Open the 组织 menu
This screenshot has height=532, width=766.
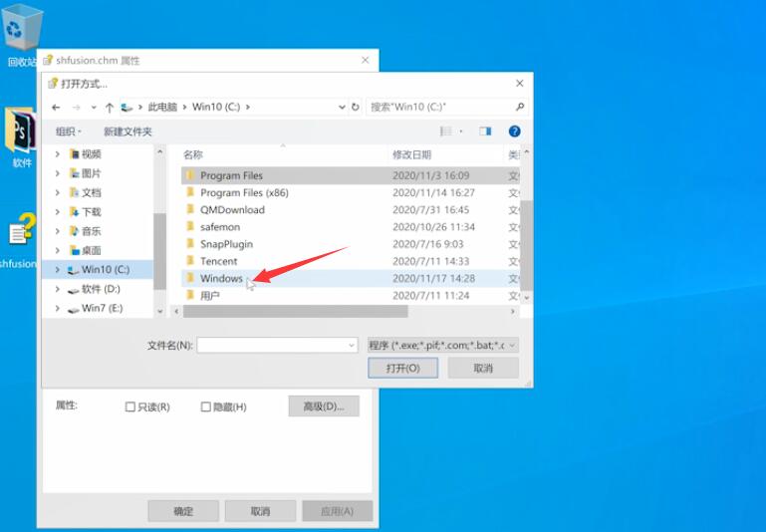[x=68, y=132]
